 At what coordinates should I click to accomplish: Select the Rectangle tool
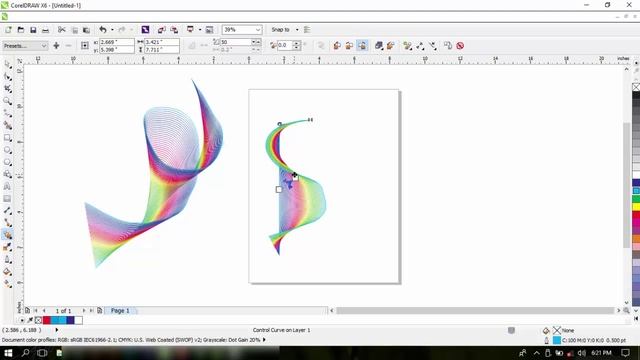[7, 138]
